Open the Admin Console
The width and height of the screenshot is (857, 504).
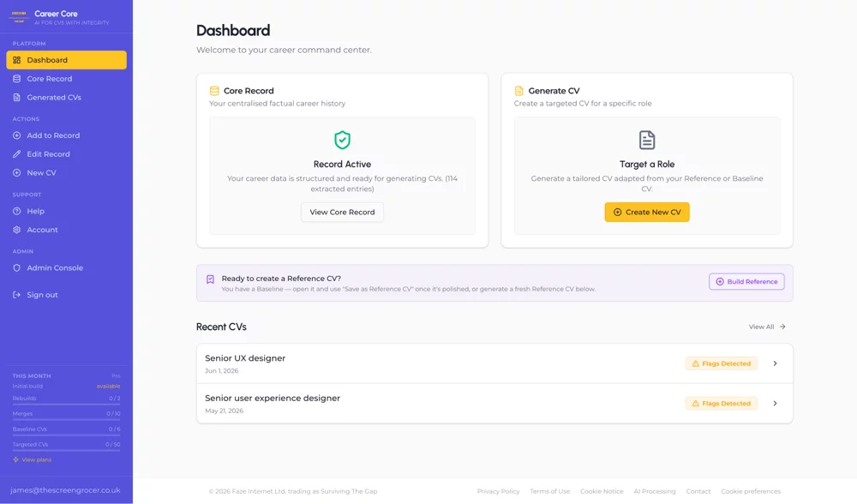pos(66,267)
